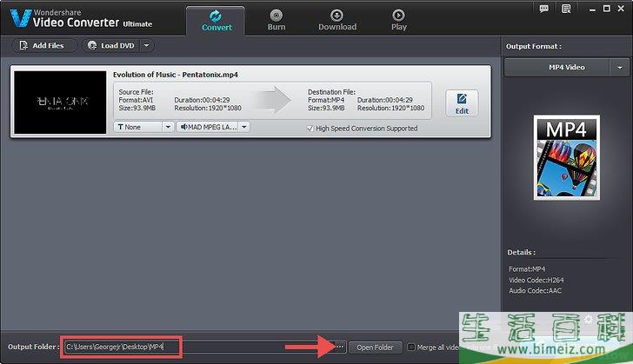The height and width of the screenshot is (364, 633).
Task: Click the Output Folder path field
Action: 200,347
